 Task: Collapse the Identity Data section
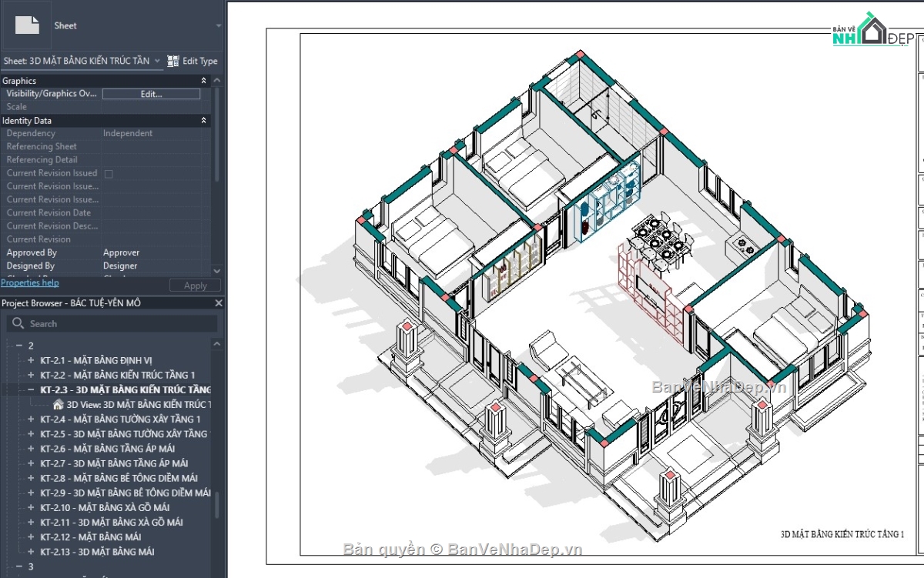[x=204, y=121]
